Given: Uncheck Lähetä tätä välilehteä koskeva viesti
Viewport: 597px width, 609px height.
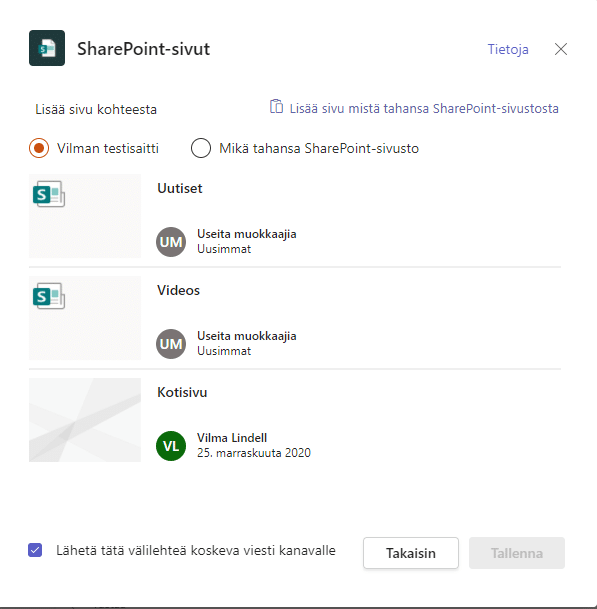Looking at the screenshot, I should click(35, 550).
